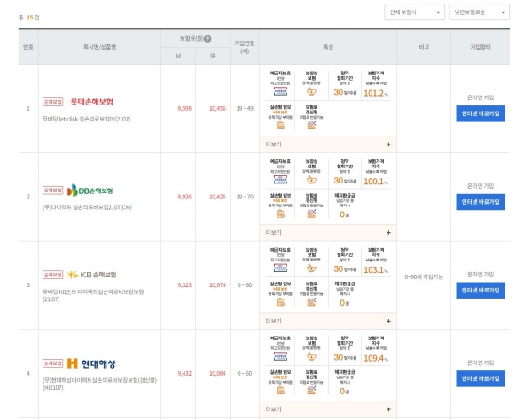This screenshot has height=420, width=532.
Task: Click the 가입형태 column header
Action: coord(481,47)
